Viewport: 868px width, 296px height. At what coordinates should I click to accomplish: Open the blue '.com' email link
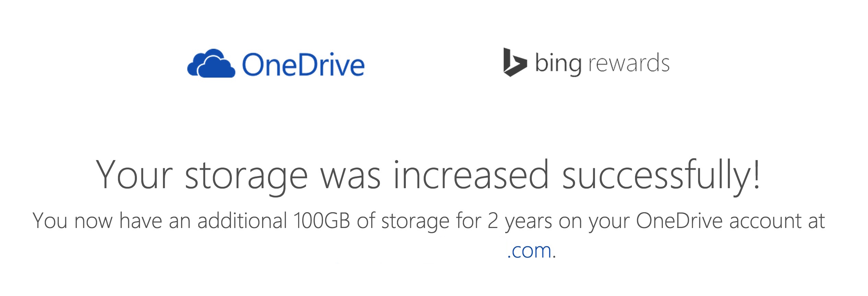[x=529, y=251]
